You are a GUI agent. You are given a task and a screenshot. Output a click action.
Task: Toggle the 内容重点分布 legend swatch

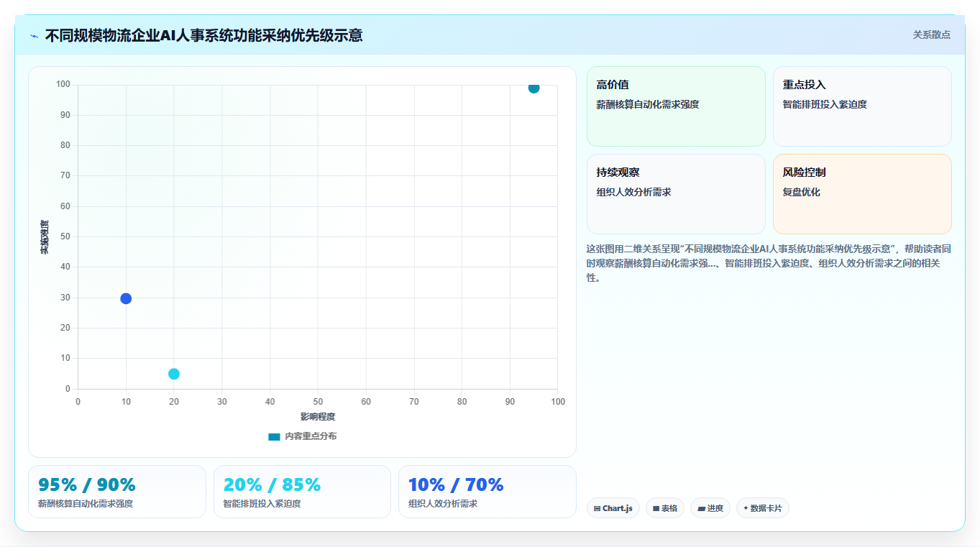tap(274, 436)
